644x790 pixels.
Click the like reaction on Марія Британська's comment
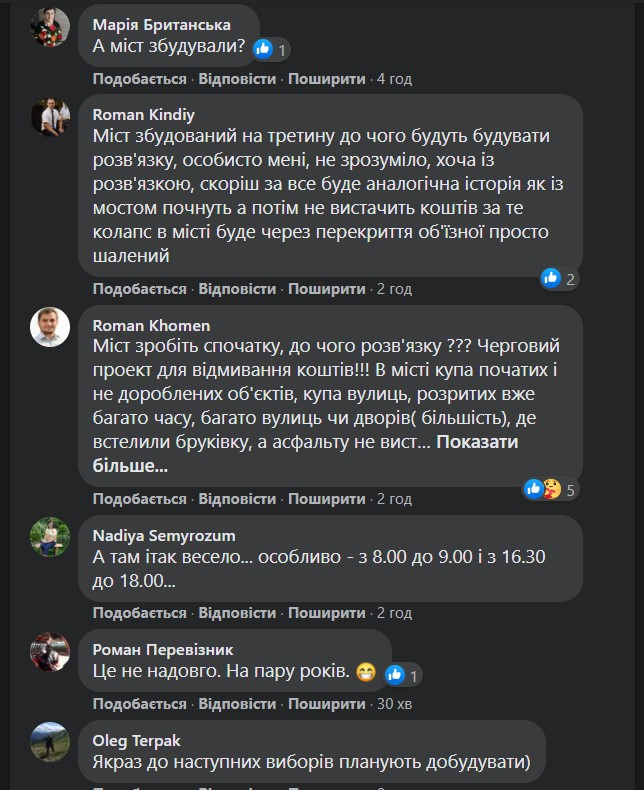(x=263, y=48)
